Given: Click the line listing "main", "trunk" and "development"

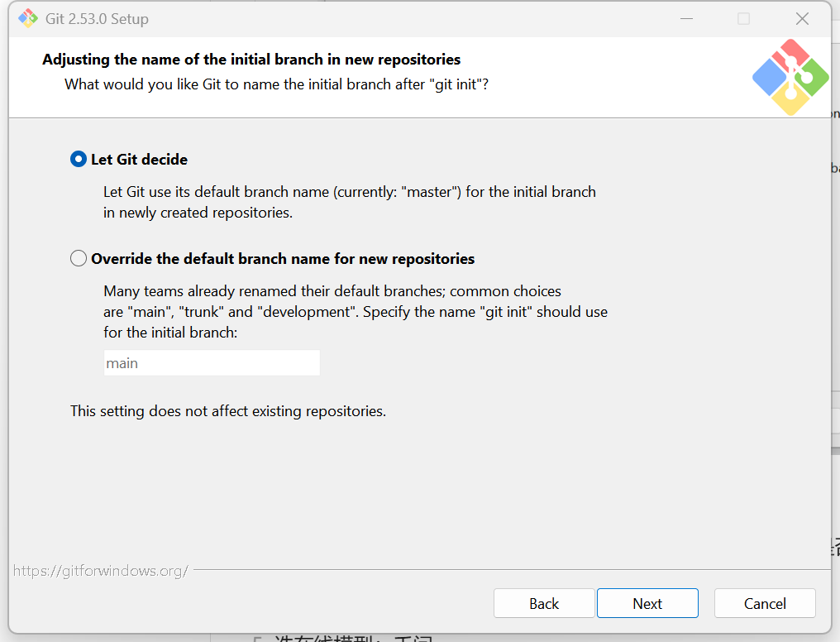Looking at the screenshot, I should pyautogui.click(x=356, y=312).
